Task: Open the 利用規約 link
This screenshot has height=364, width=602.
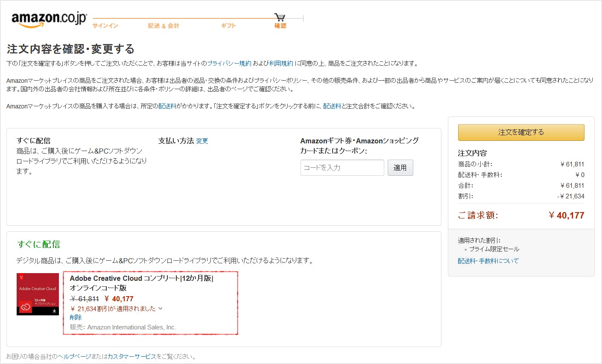Action: pos(281,63)
